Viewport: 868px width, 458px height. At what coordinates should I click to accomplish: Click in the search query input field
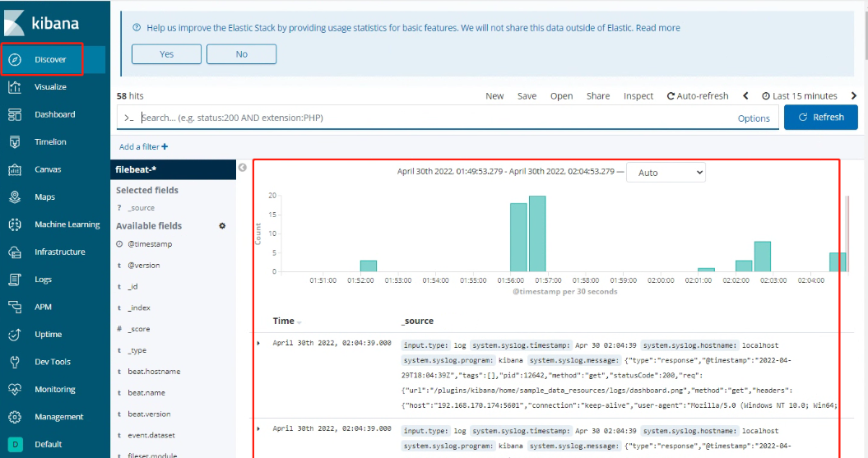[x=434, y=118]
